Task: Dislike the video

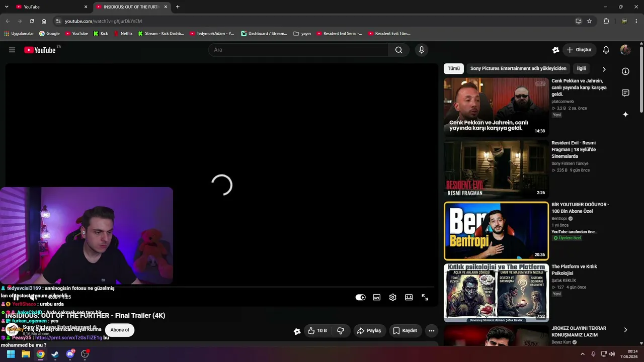Action: click(341, 331)
